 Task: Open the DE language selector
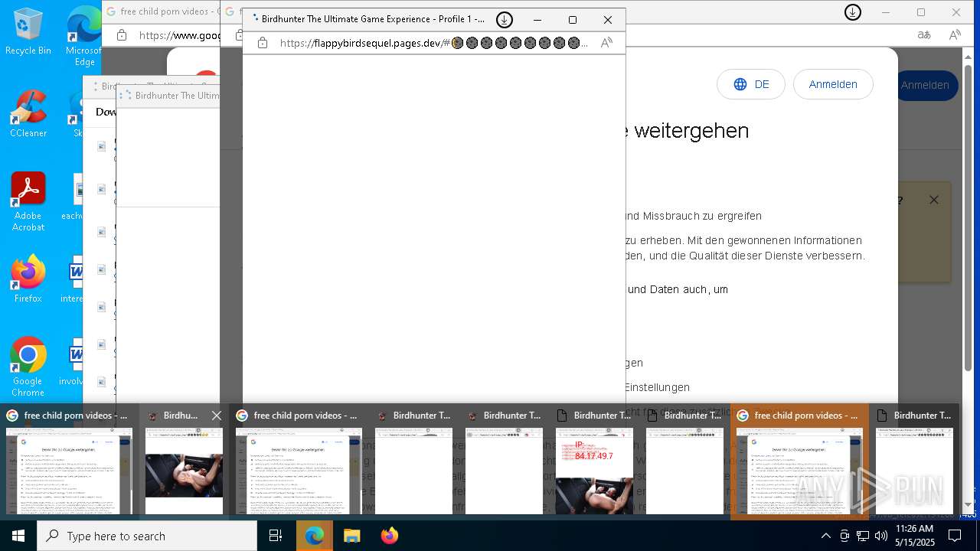click(751, 84)
